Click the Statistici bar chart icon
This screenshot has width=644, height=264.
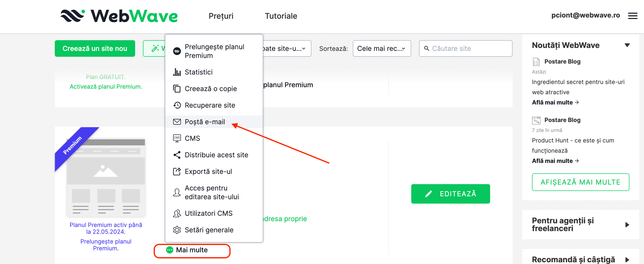(x=177, y=72)
